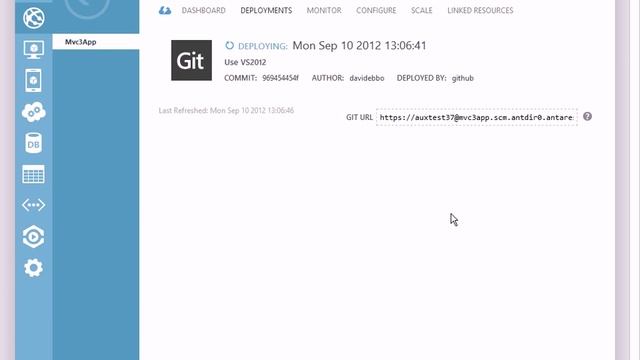Switch to the Configure tab

[376, 11]
